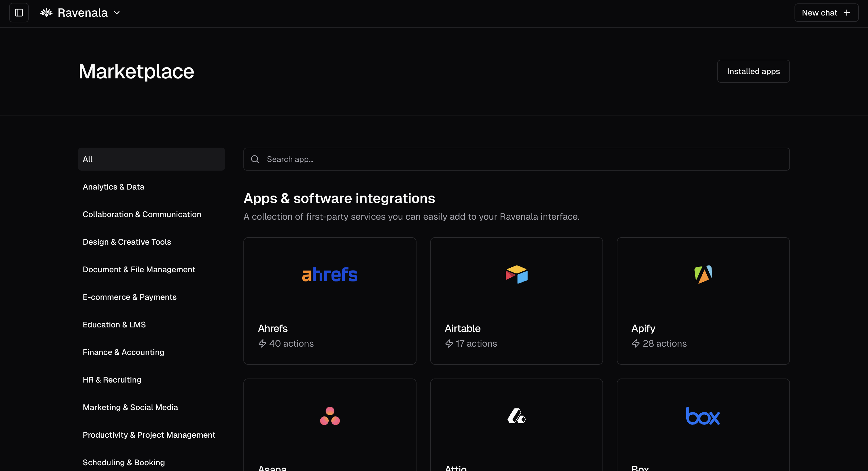Click the Box logo
The height and width of the screenshot is (471, 868).
coord(703,416)
